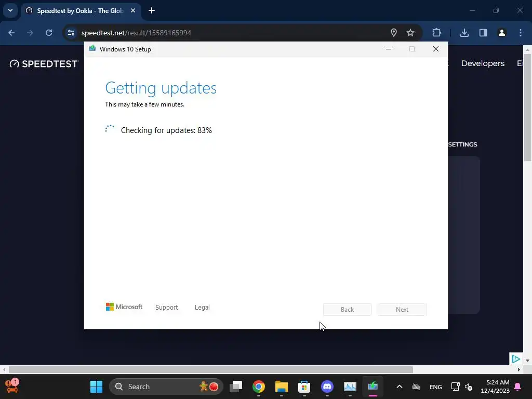The image size is (532, 399).
Task: Click the muted volume tray icon
Action: pyautogui.click(x=469, y=387)
